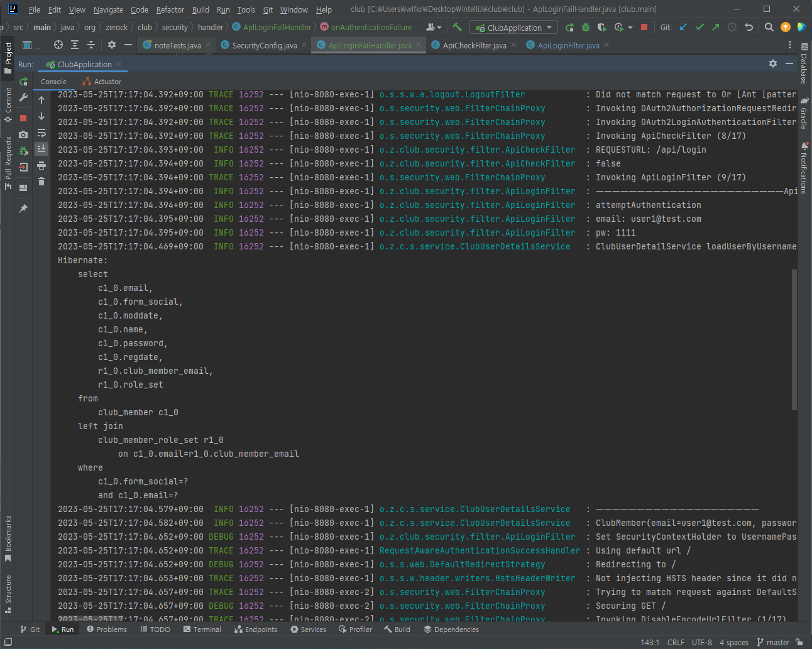The height and width of the screenshot is (649, 812).
Task: Click the onAuthenticationFailure breadcrumb
Action: click(366, 27)
